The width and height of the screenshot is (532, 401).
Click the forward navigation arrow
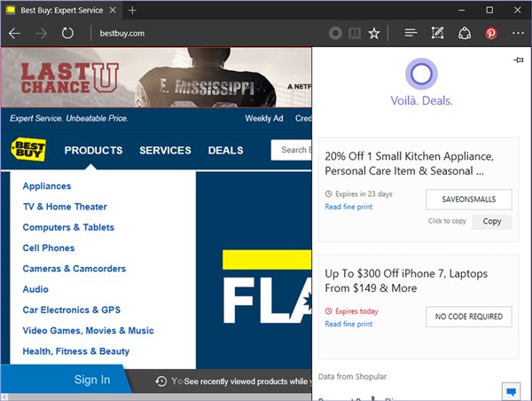tap(42, 34)
